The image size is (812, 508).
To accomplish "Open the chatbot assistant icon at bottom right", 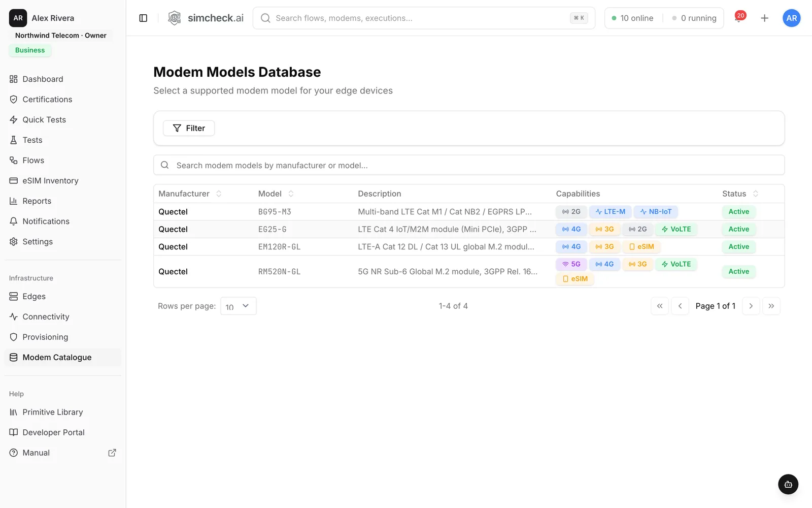I will pyautogui.click(x=788, y=484).
